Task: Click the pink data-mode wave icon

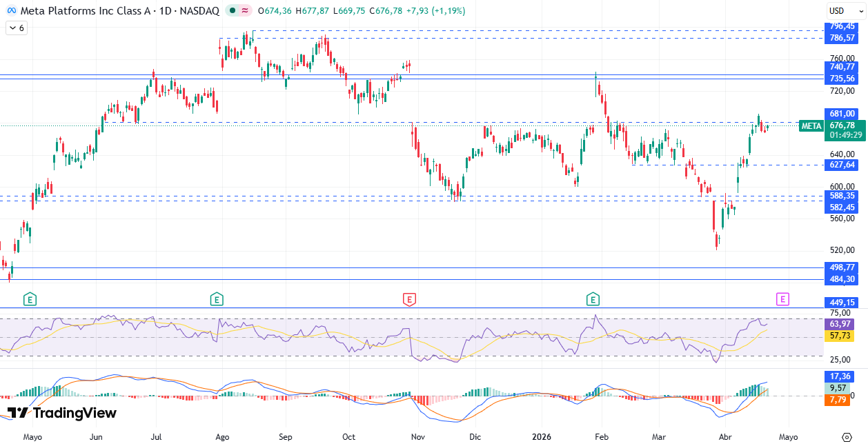Action: pos(246,11)
